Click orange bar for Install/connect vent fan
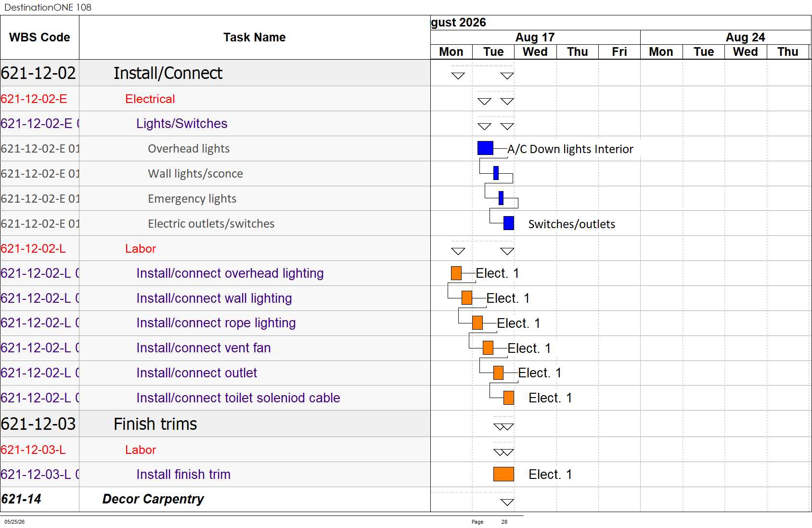This screenshot has width=812, height=528. (488, 348)
